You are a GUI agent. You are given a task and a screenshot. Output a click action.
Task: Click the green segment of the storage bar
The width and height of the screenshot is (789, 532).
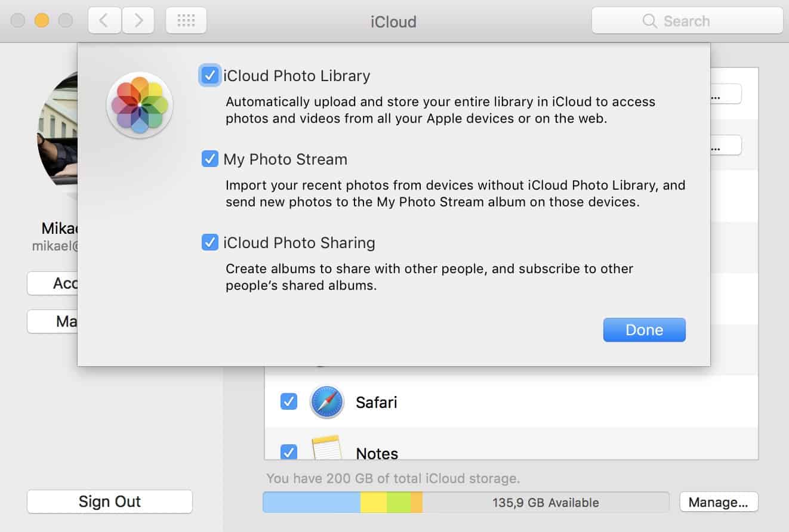point(399,502)
